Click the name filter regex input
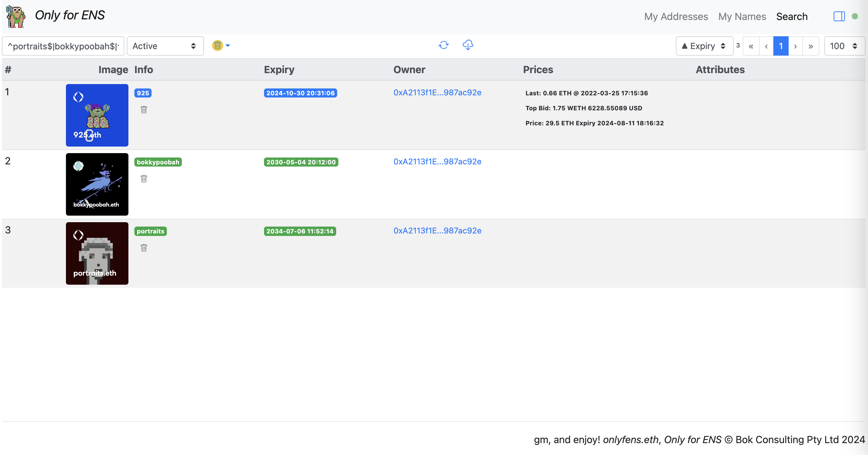 [63, 46]
